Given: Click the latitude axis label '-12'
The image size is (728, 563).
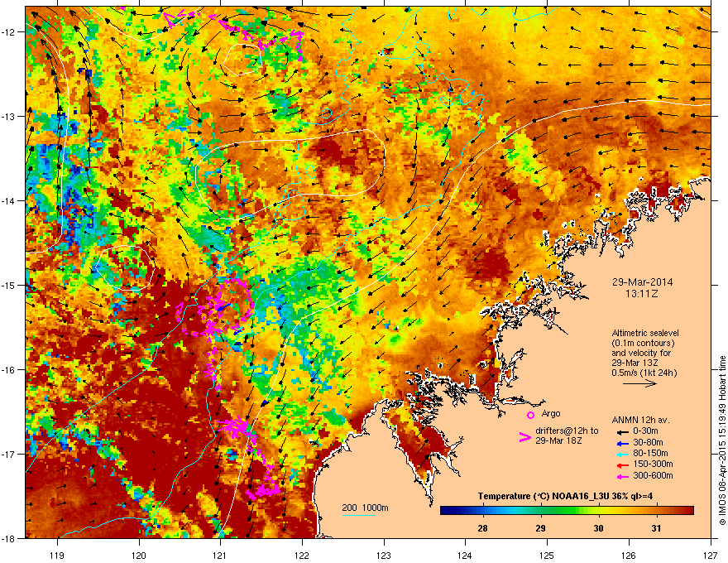Looking at the screenshot, I should (x=9, y=32).
